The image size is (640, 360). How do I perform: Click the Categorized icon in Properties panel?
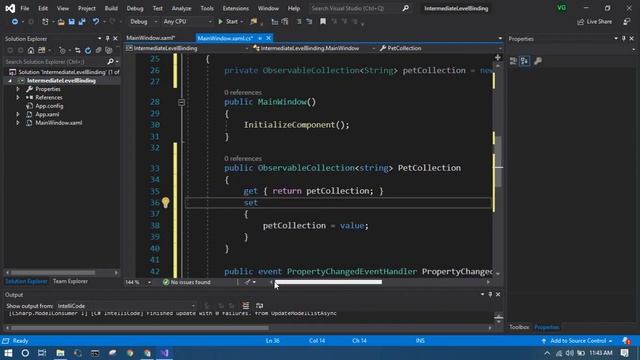[x=513, y=61]
